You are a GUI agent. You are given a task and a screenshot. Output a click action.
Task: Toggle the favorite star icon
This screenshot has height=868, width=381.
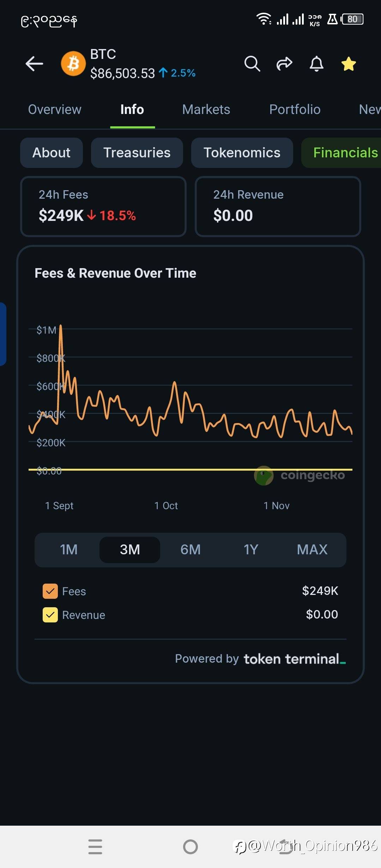(349, 64)
